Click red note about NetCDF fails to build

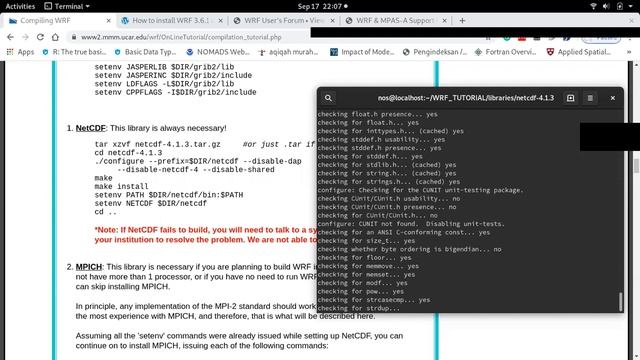pos(206,235)
